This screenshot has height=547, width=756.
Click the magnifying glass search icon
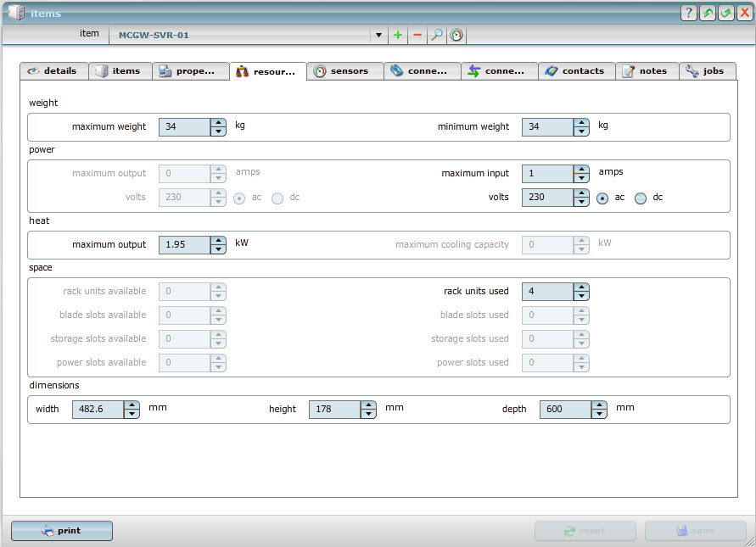click(x=437, y=35)
